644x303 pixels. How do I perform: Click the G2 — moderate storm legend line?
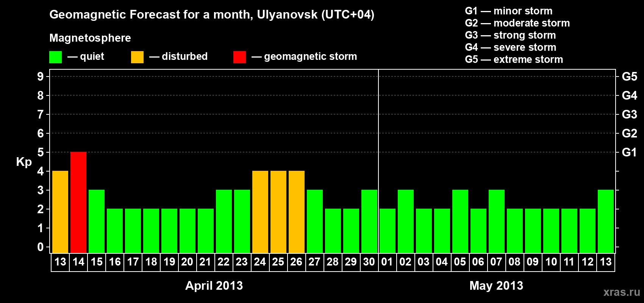[x=517, y=23]
